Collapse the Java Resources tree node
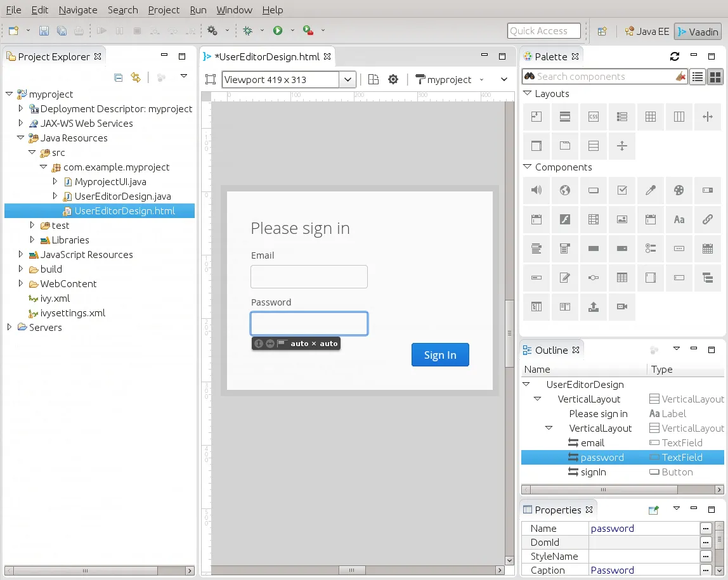Viewport: 728px width, 580px height. (x=21, y=138)
